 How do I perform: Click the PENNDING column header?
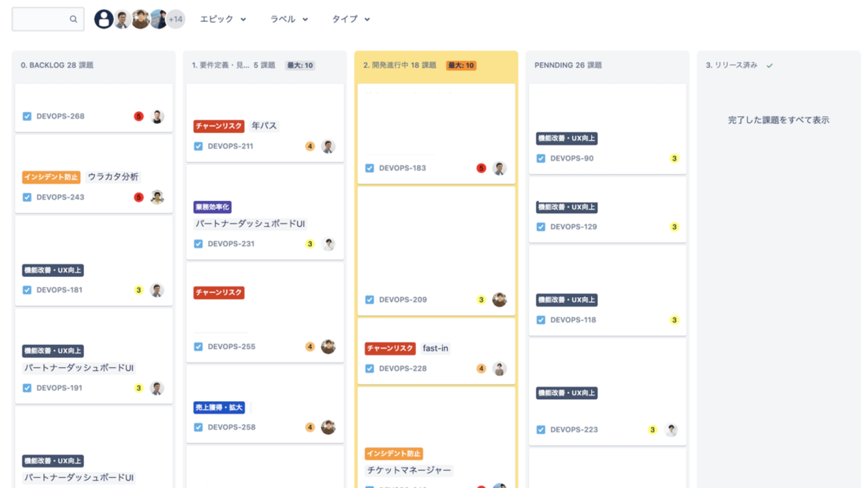pos(568,65)
